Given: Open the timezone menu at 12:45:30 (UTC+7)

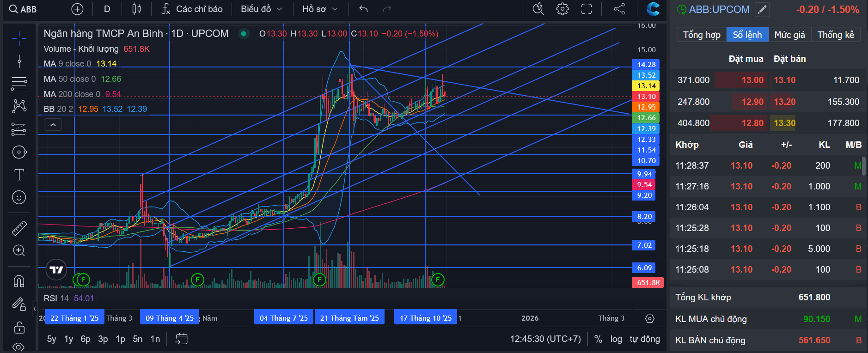Looking at the screenshot, I should click(545, 339).
